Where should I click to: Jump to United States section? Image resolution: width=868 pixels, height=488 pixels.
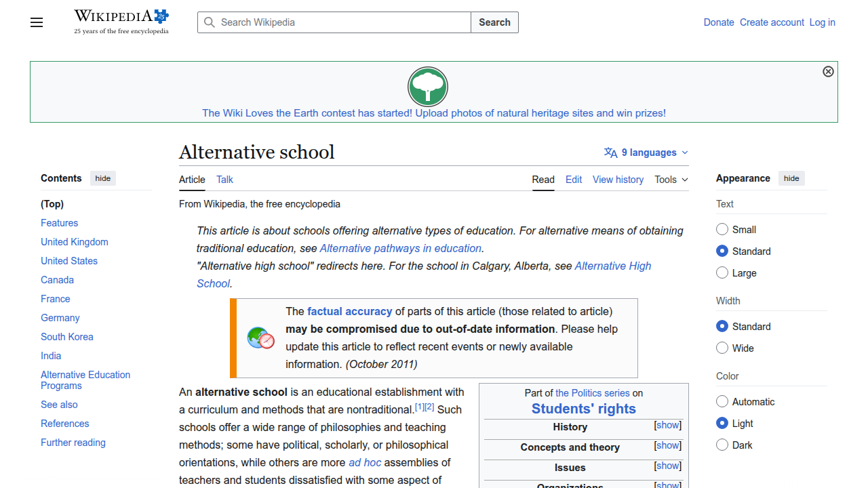click(69, 261)
